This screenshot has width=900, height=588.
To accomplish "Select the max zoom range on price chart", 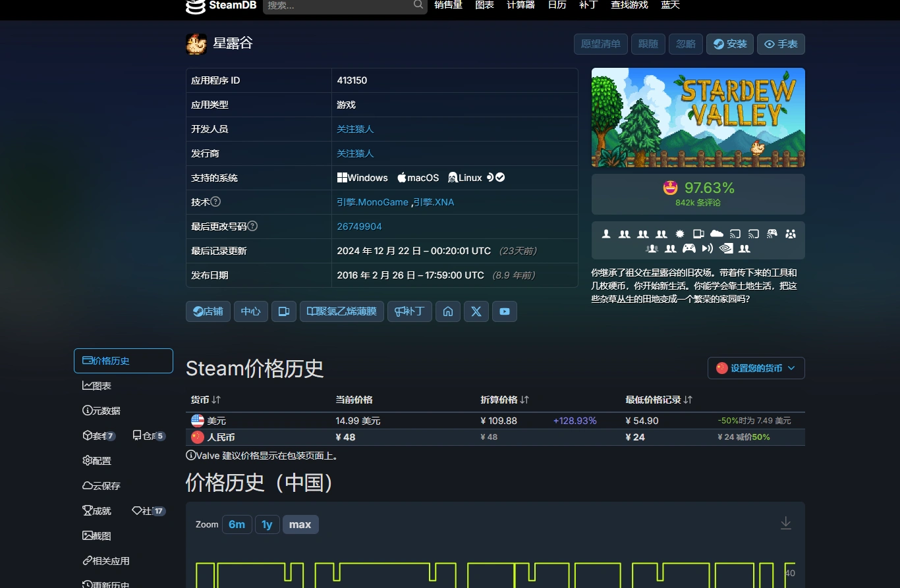I will 300,524.
